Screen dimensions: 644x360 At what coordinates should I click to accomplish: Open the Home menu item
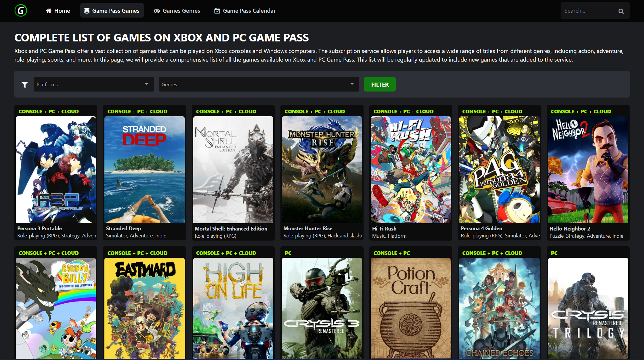pos(58,11)
